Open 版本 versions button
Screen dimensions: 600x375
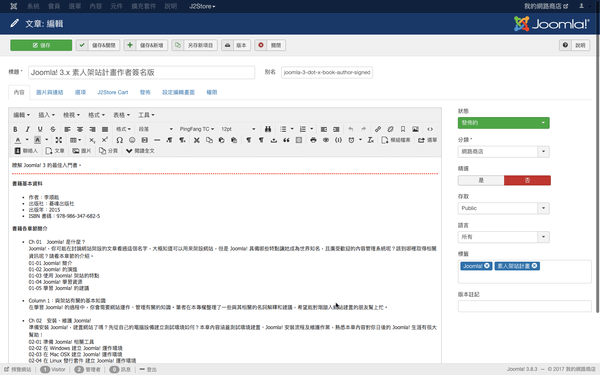[x=236, y=45]
